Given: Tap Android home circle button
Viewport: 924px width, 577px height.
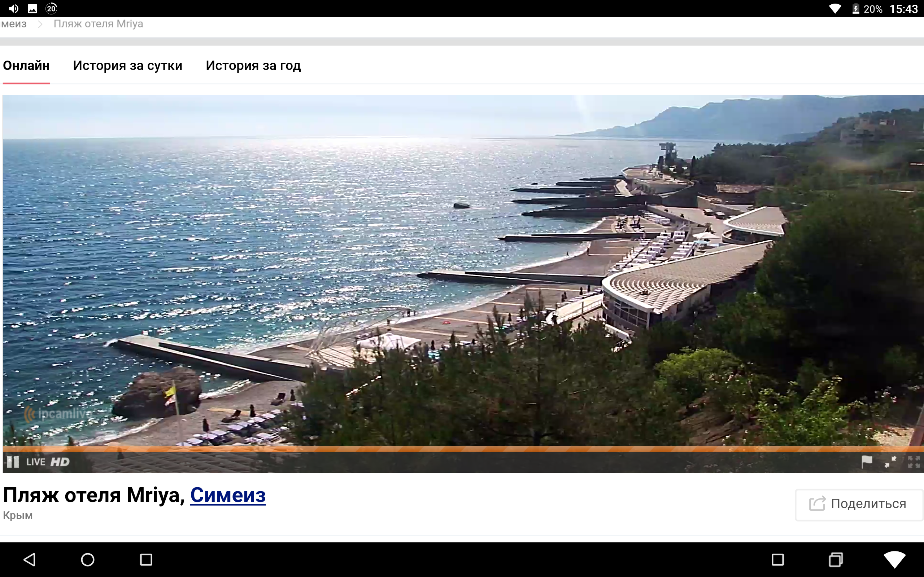Looking at the screenshot, I should 88,560.
